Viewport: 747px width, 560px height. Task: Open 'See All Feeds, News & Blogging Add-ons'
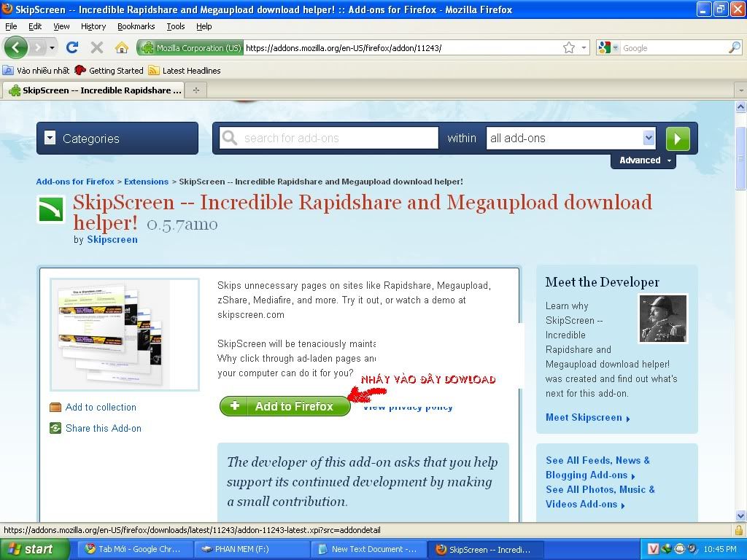pyautogui.click(x=598, y=467)
